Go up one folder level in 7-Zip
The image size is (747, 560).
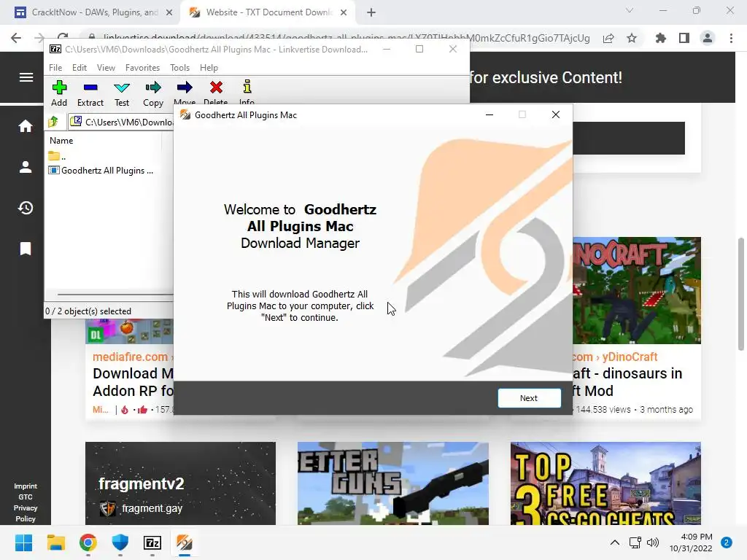tap(53, 122)
